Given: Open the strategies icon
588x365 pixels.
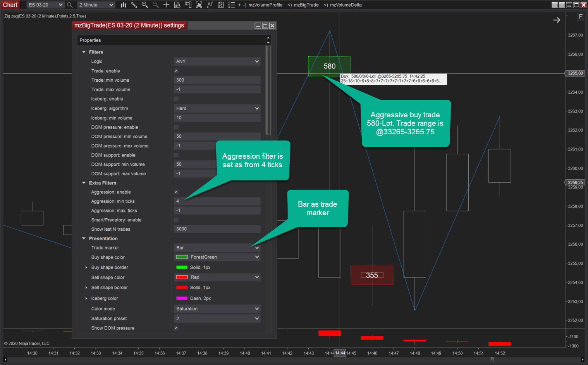Looking at the screenshot, I should tap(220, 5).
